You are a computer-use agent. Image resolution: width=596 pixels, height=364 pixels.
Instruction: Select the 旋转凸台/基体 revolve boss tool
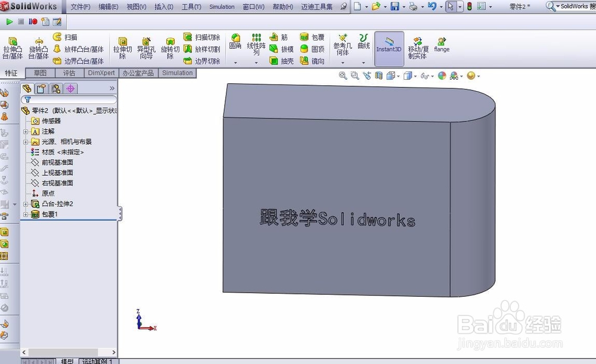tap(38, 48)
